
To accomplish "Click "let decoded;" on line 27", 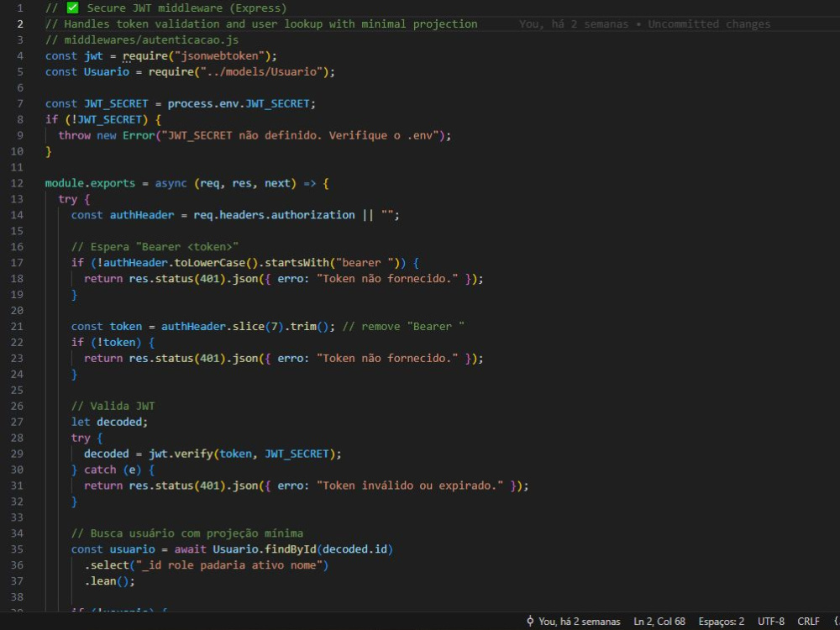I will tap(109, 422).
